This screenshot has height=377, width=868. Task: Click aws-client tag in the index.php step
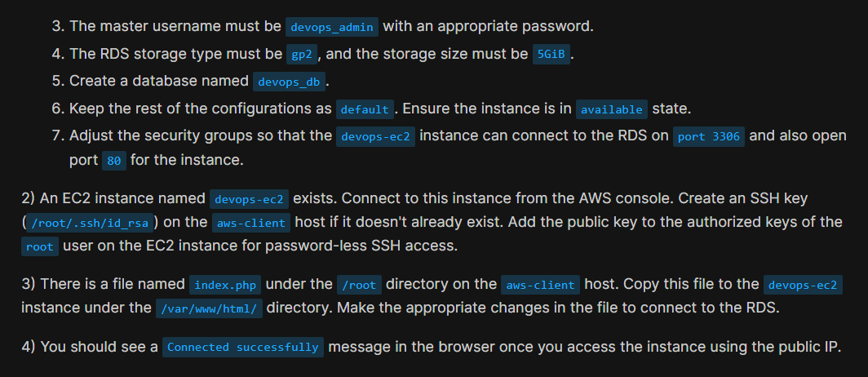point(540,286)
